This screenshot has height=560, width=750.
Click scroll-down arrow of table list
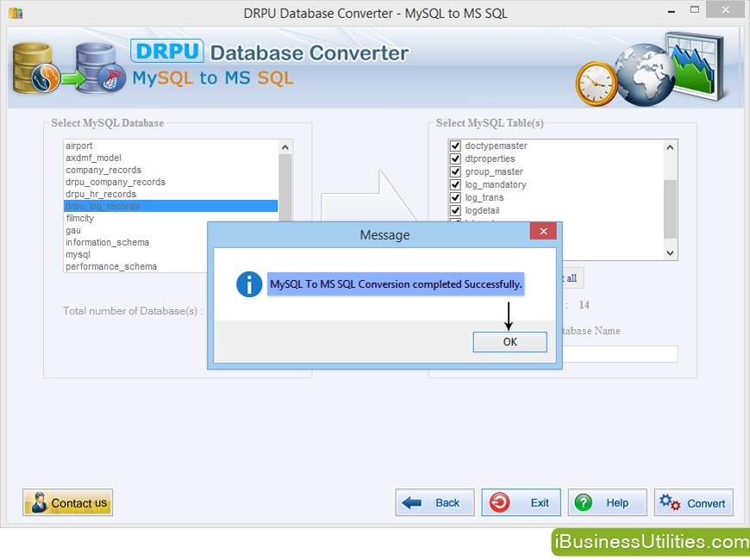point(670,253)
